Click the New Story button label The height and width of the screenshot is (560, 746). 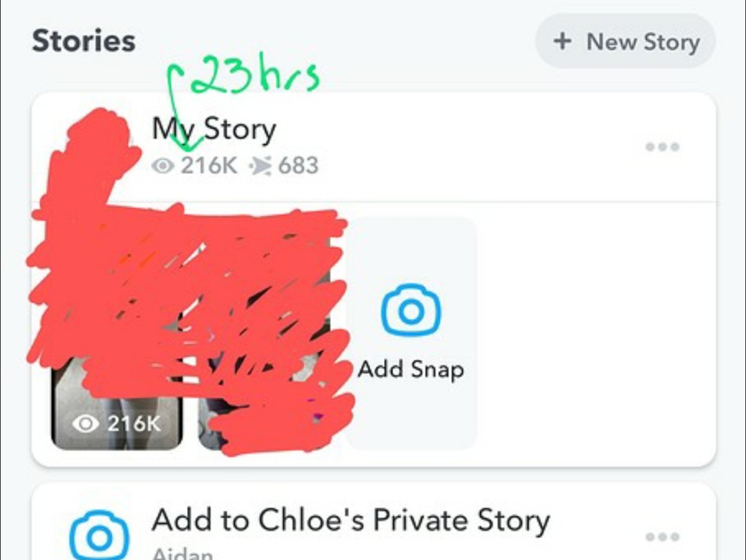643,42
